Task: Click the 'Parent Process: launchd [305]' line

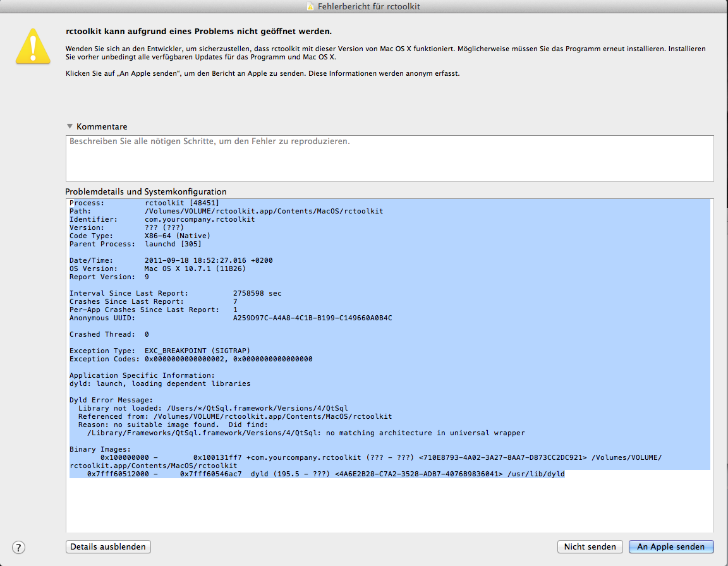Action: tap(136, 244)
